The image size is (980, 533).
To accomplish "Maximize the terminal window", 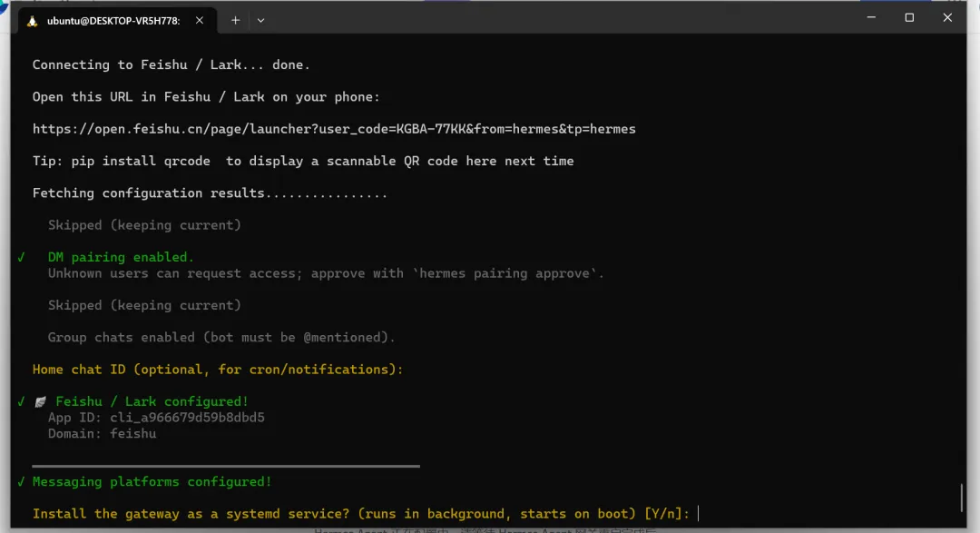I will click(x=909, y=17).
